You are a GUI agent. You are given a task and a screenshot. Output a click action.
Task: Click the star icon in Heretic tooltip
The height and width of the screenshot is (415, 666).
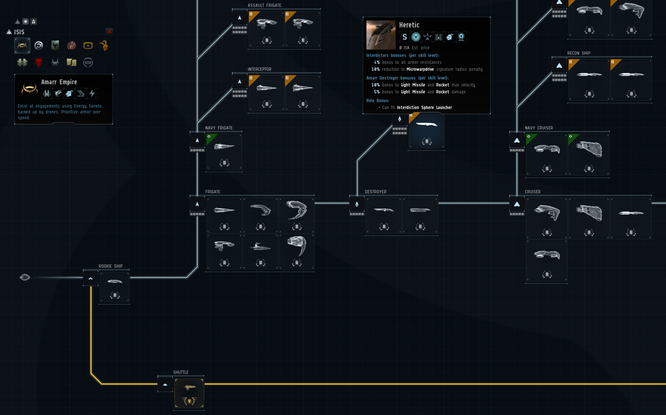click(x=427, y=37)
